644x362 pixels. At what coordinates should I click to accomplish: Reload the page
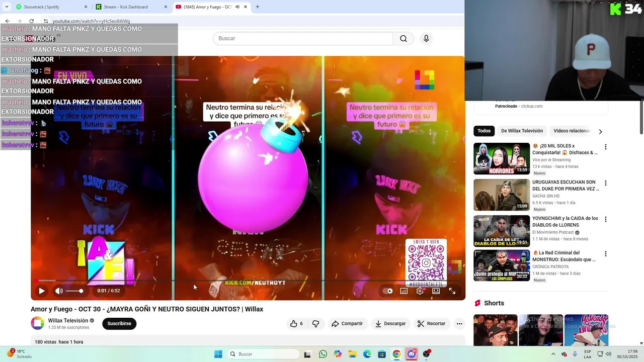[32, 21]
